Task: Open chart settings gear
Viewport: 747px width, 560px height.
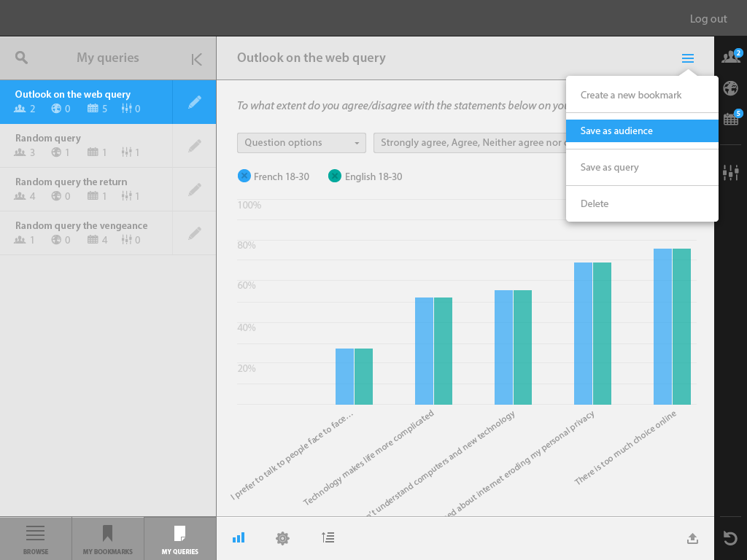Action: tap(282, 538)
